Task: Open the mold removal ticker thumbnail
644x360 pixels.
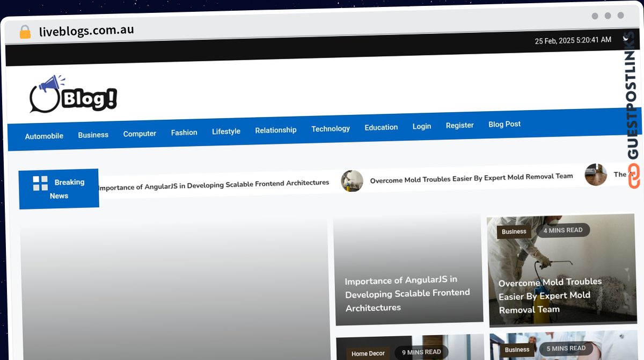Action: point(352,181)
